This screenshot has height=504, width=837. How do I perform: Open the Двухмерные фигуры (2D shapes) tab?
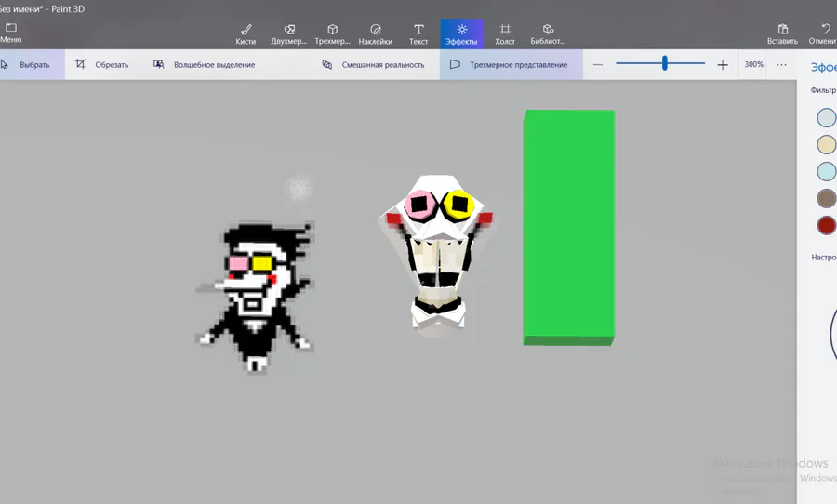pyautogui.click(x=289, y=34)
